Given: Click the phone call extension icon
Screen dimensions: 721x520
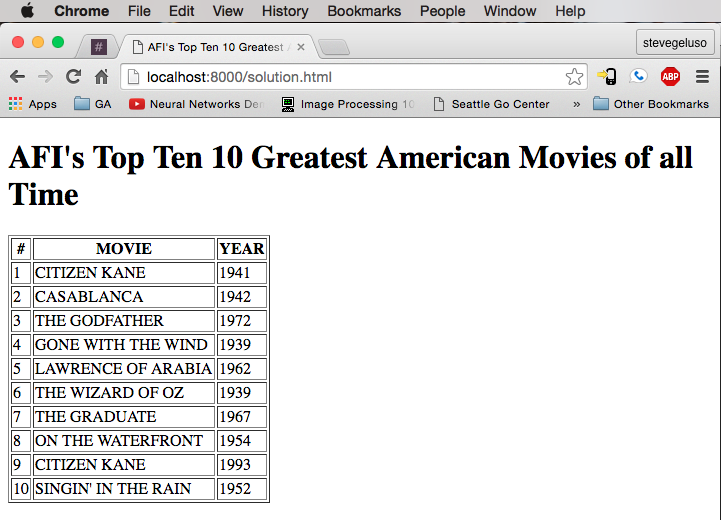Looking at the screenshot, I should 638,76.
